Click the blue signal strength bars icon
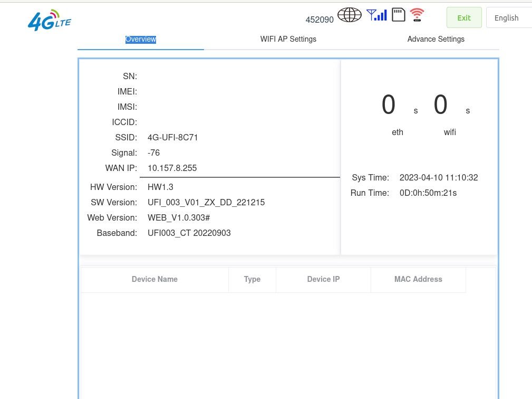The image size is (532, 399). 376,15
